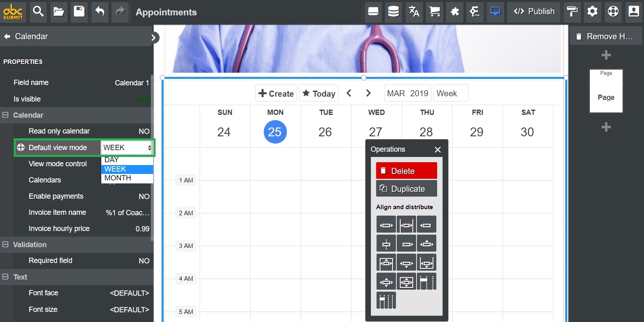Toggle the Enable payments NO value

pyautogui.click(x=144, y=196)
